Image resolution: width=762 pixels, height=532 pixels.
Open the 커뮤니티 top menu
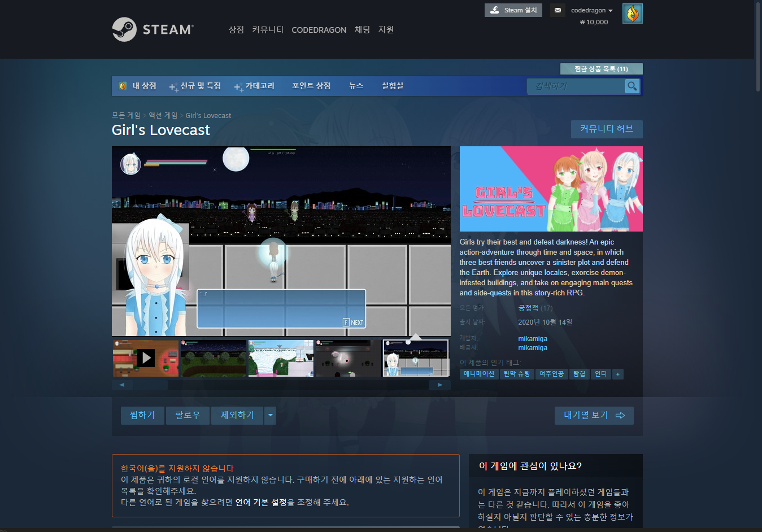point(268,29)
